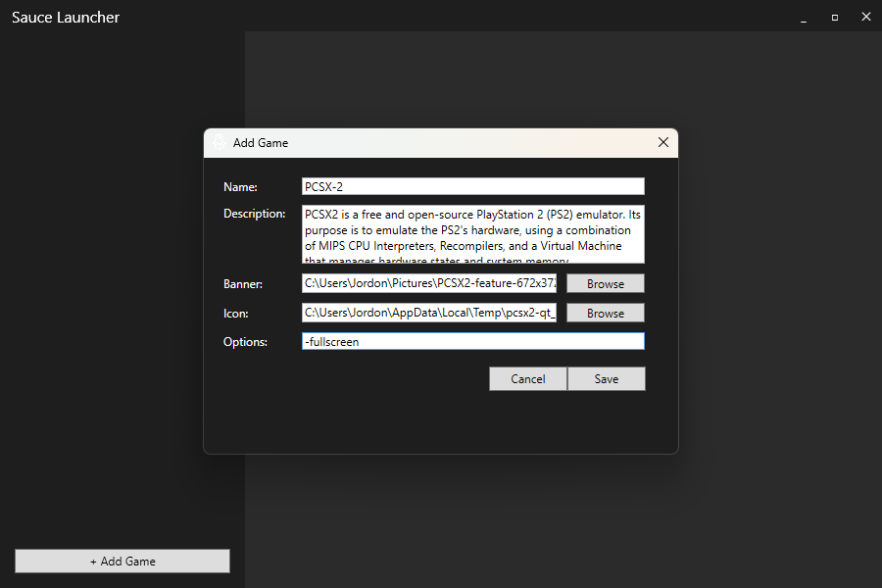Close the Add Game dialog
Image resolution: width=882 pixels, height=588 pixels.
pyautogui.click(x=663, y=143)
